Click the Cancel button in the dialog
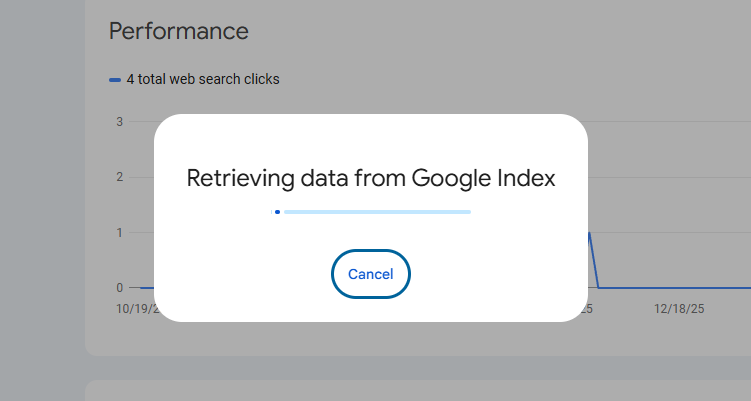The width and height of the screenshot is (751, 401). pos(370,274)
